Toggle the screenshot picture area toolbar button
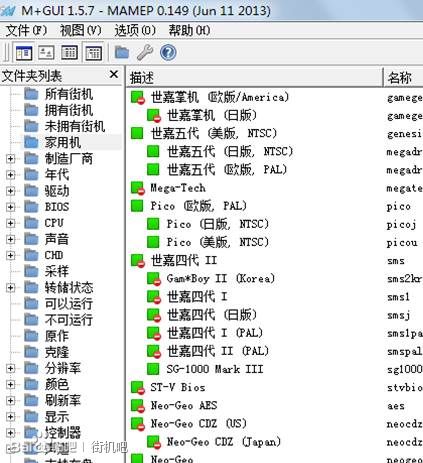The height and width of the screenshot is (463, 423). click(x=46, y=53)
